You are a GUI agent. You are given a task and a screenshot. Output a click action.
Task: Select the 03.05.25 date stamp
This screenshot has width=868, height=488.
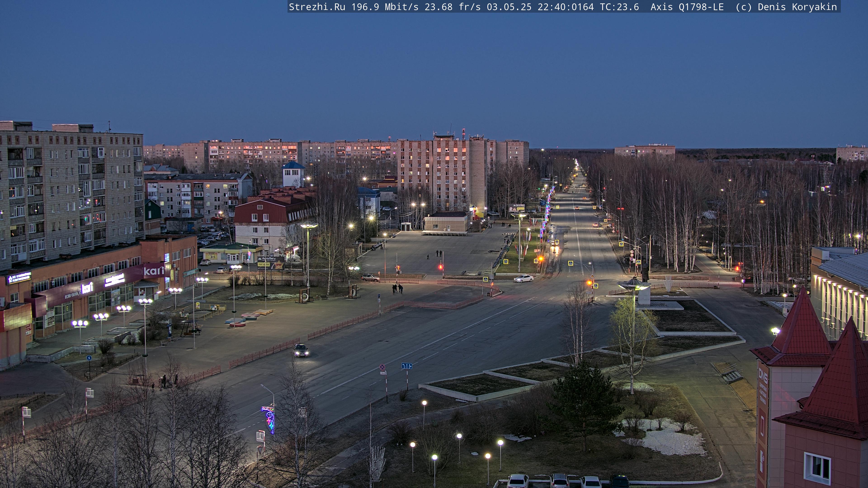click(x=509, y=7)
